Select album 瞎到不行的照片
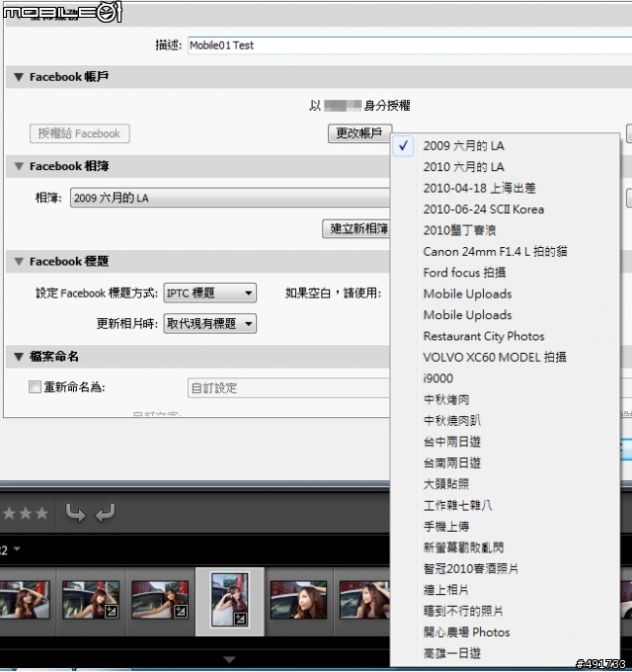 [506, 611]
